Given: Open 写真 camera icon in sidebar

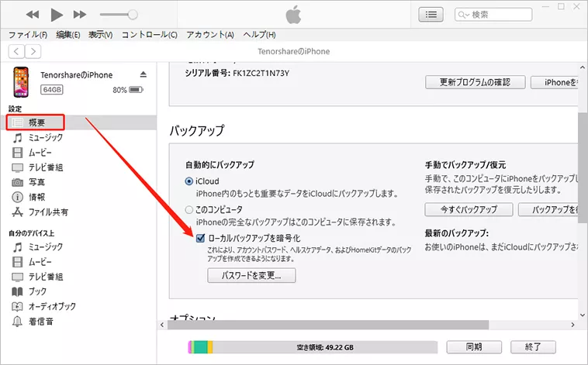Looking at the screenshot, I should (18, 181).
